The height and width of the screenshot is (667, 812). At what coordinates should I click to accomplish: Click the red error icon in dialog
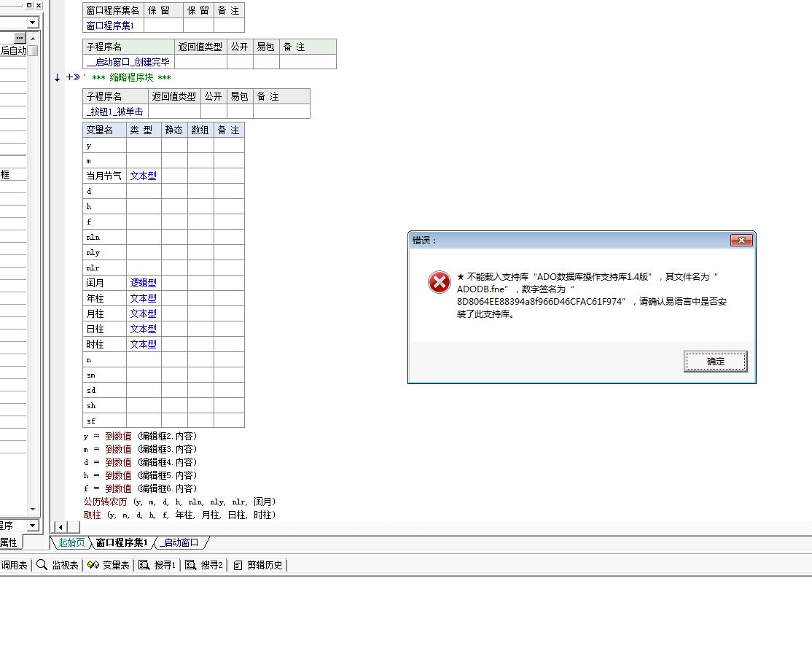(x=439, y=282)
